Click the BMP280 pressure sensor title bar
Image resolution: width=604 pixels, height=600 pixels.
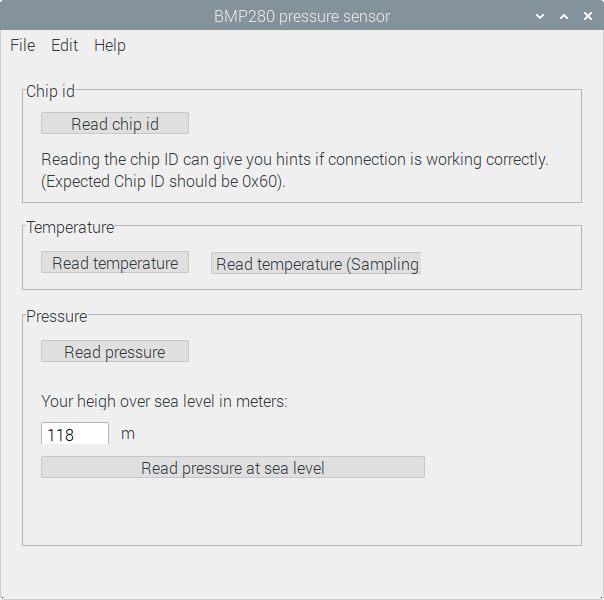pos(302,16)
